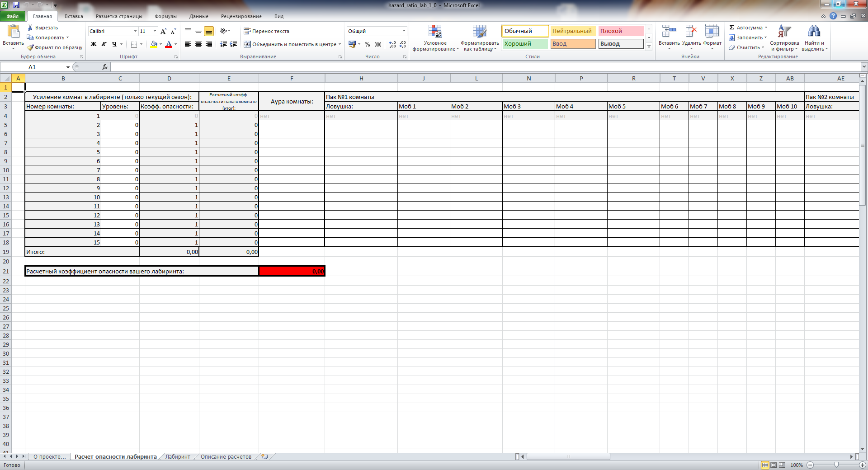Click the Format Painter brush icon

[30, 47]
